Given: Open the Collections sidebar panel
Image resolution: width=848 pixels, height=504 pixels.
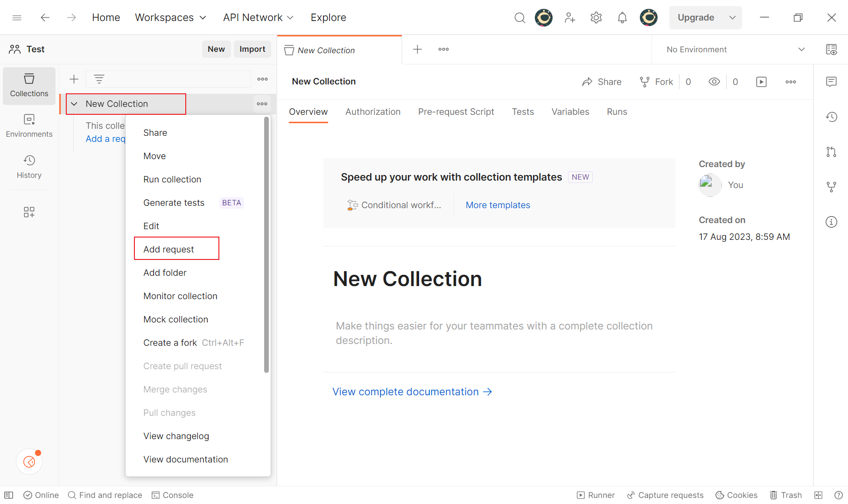Looking at the screenshot, I should (x=29, y=86).
